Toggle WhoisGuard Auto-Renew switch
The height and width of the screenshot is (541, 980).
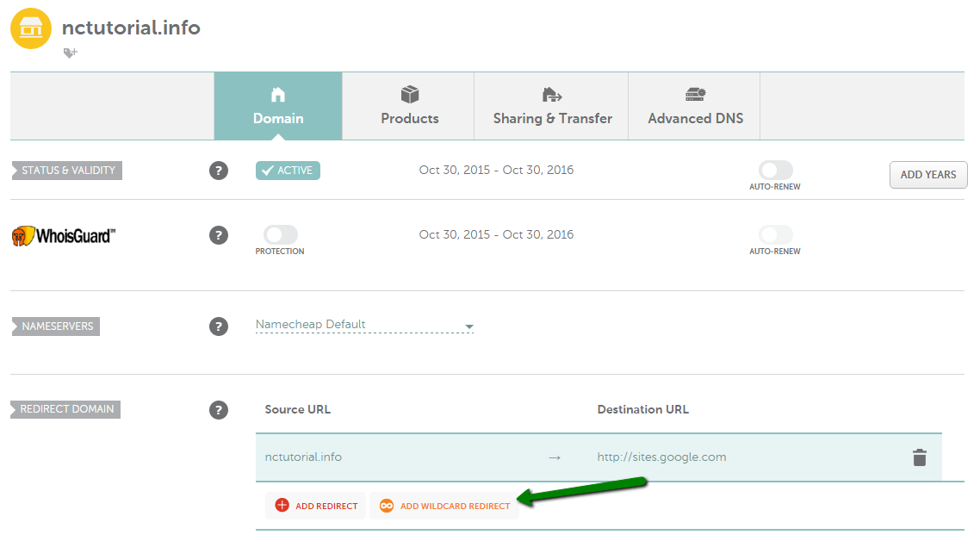(776, 234)
